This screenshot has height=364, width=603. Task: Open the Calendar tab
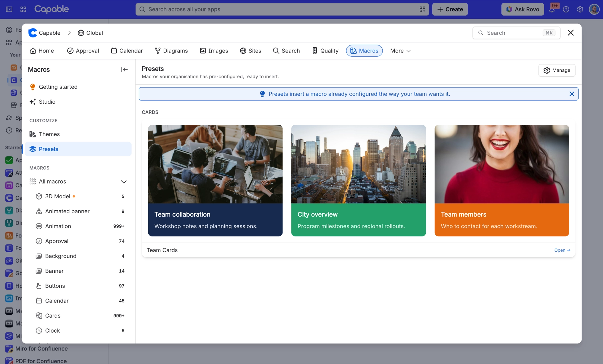pos(127,51)
